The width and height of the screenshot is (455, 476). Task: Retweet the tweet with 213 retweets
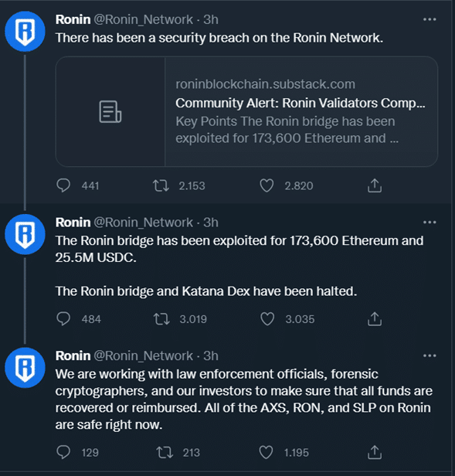(165, 452)
